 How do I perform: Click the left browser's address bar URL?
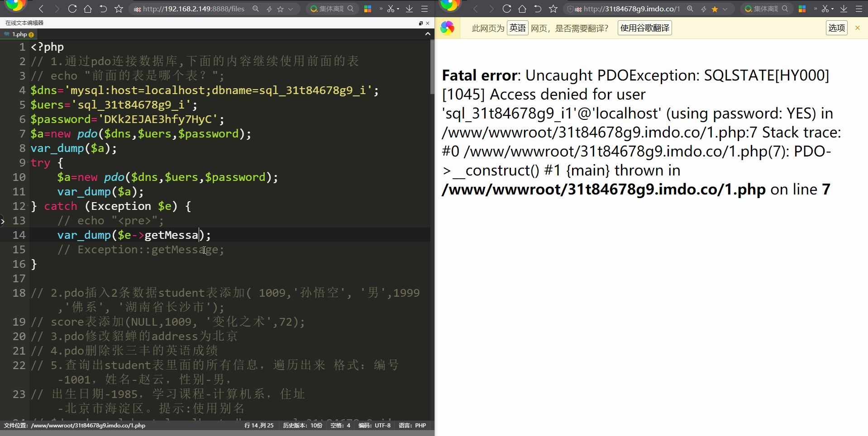tap(194, 9)
